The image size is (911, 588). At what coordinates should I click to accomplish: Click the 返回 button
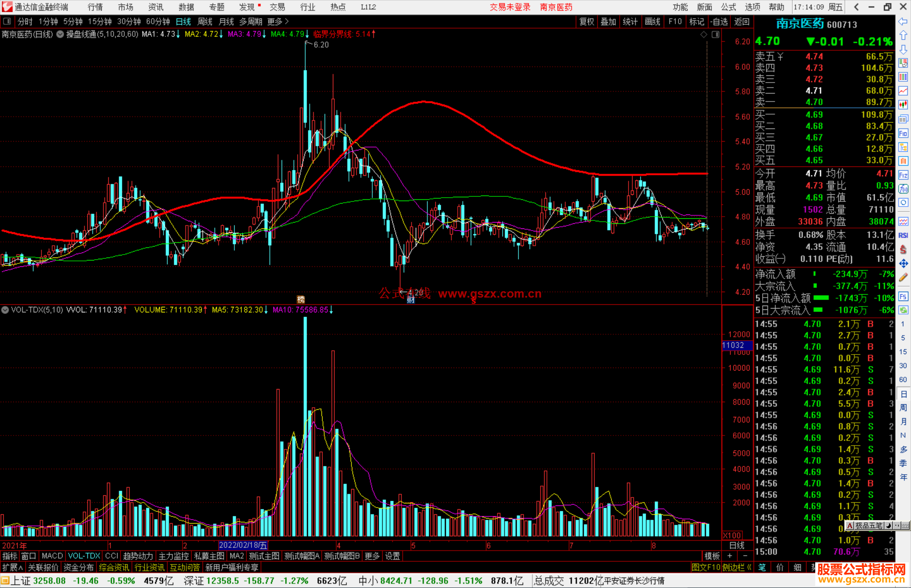point(741,21)
